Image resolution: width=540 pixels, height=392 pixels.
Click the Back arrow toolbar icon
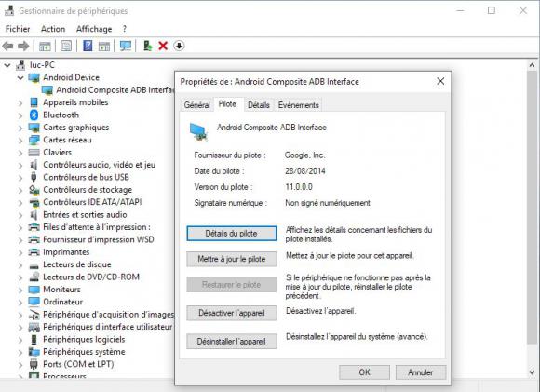point(8,46)
